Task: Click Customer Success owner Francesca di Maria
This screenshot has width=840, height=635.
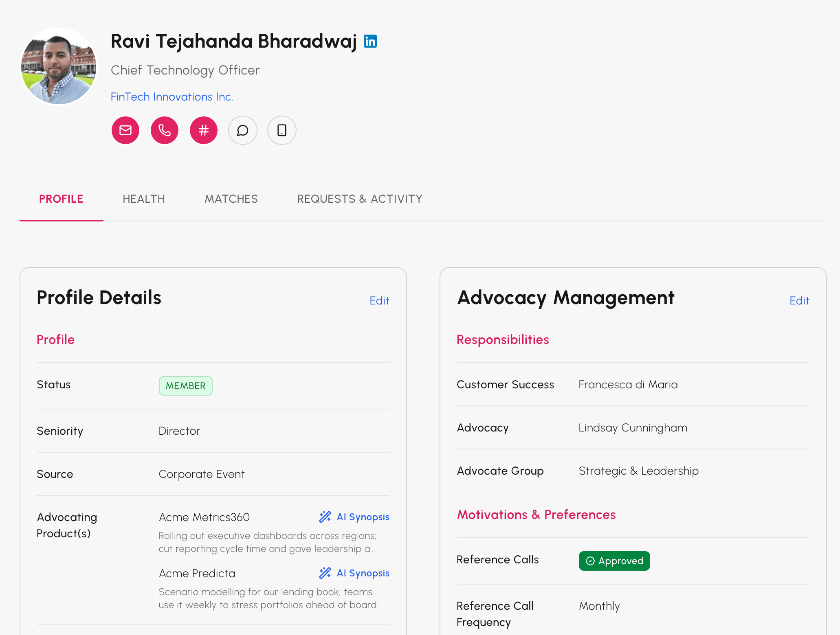Action: point(628,385)
